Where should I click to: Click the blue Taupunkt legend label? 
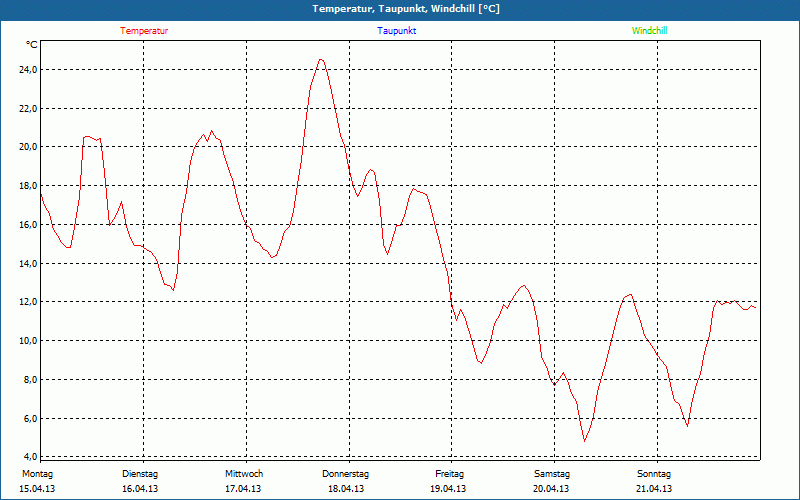pyautogui.click(x=396, y=31)
